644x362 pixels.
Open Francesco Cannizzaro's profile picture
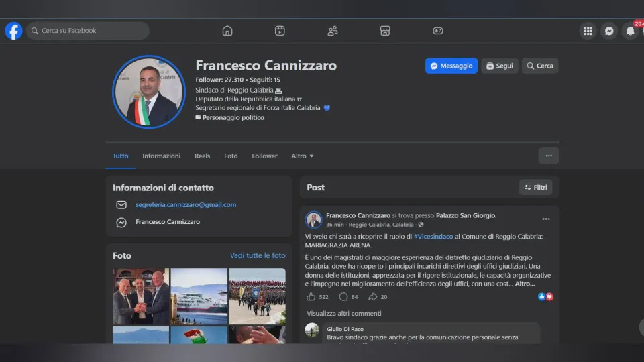[x=149, y=92]
